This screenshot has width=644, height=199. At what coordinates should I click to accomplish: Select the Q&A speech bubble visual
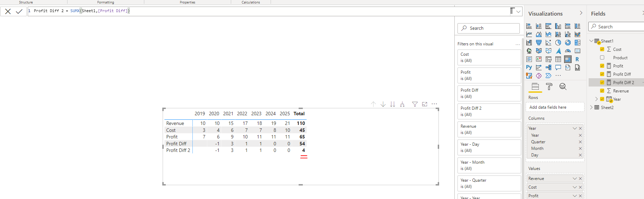[558, 67]
